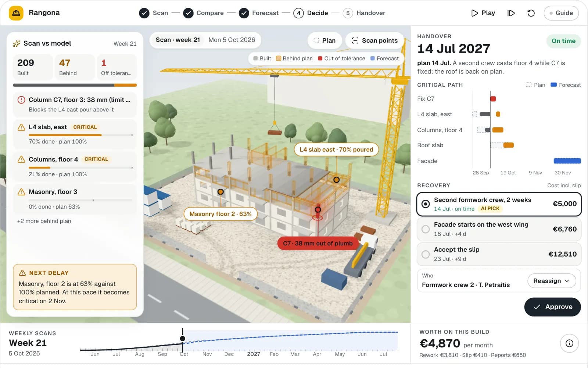Screen dimensions: 588x368
Task: Click the €4,870 per month value
Action: click(456, 344)
